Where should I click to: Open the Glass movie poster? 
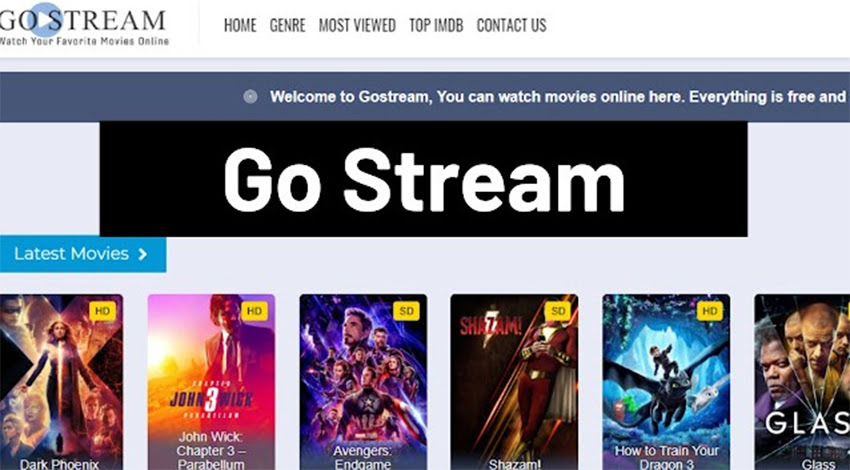[802, 382]
